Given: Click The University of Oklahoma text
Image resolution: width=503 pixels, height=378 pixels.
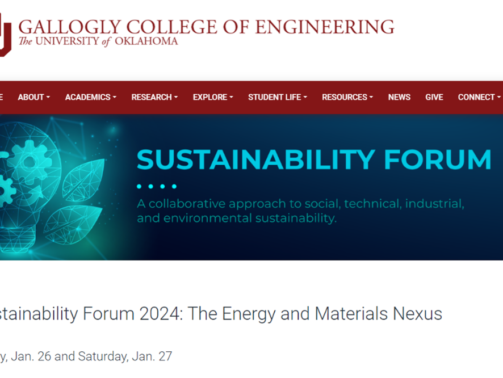Looking at the screenshot, I should tap(98, 42).
